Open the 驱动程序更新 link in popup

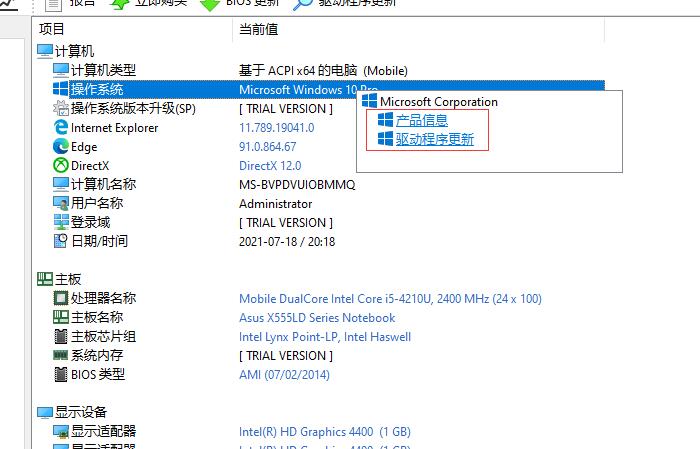pos(434,139)
